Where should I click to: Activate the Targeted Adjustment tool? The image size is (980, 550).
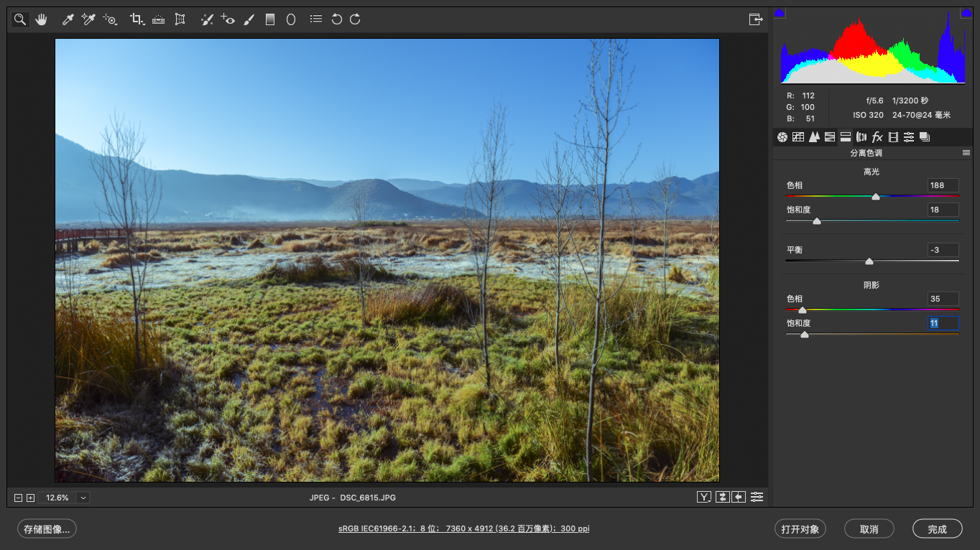110,19
